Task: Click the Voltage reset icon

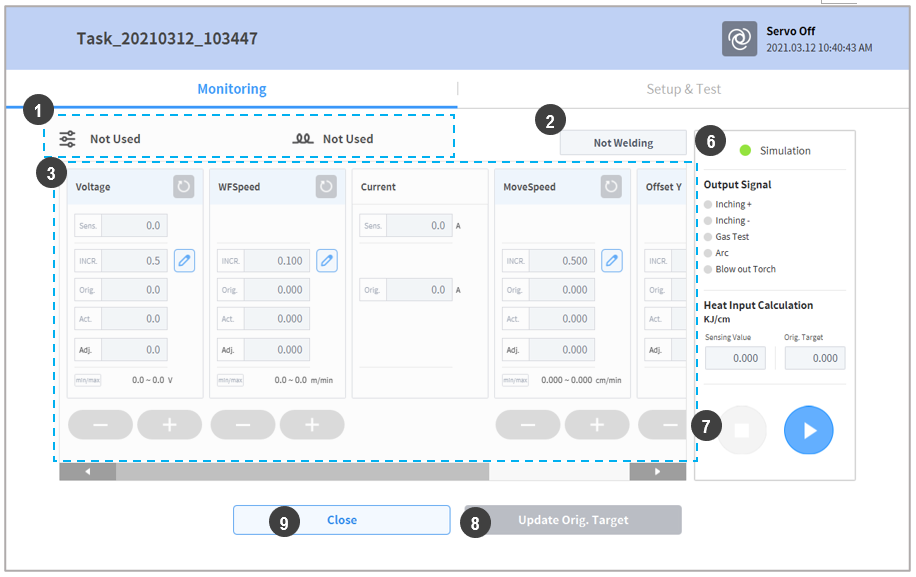Action: click(183, 187)
